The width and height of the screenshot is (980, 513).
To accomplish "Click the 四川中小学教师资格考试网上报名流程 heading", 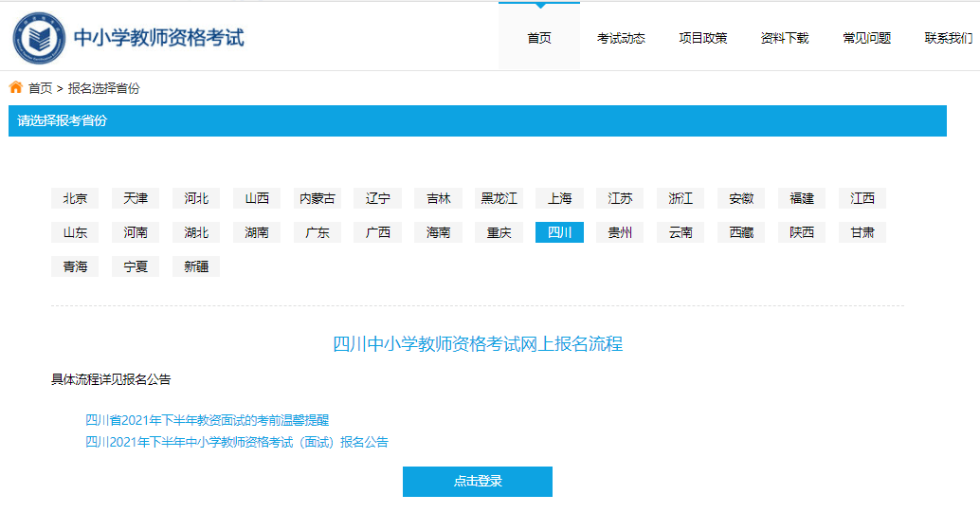I will [x=478, y=344].
